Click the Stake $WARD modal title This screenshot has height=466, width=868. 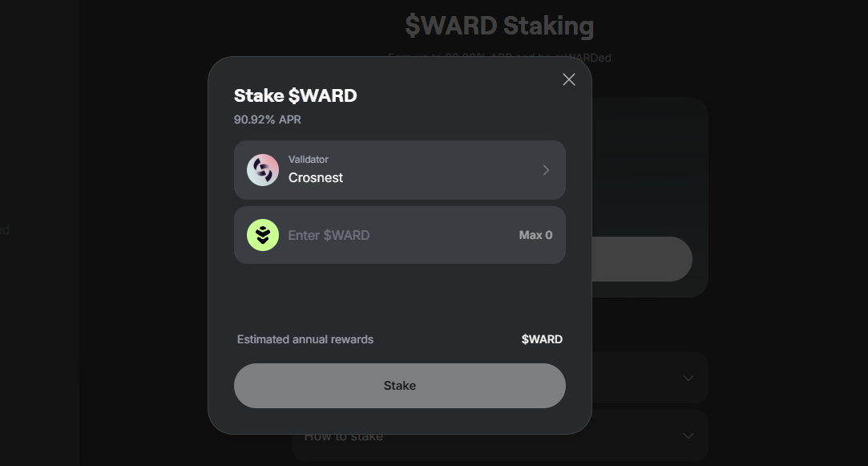[x=295, y=95]
